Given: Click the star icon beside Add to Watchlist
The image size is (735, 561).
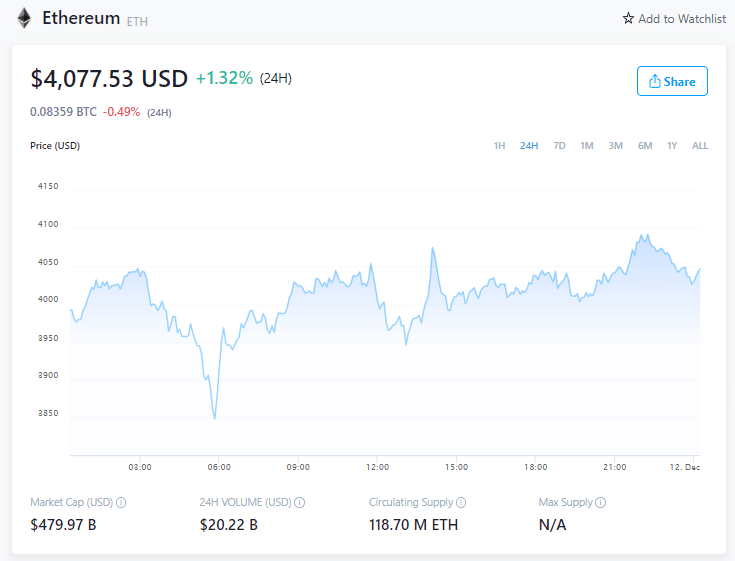Looking at the screenshot, I should tap(628, 18).
